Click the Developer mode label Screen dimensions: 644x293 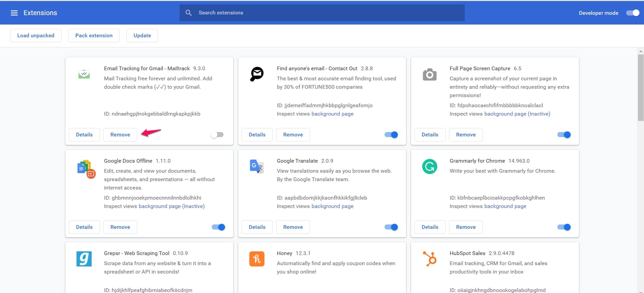pos(599,13)
